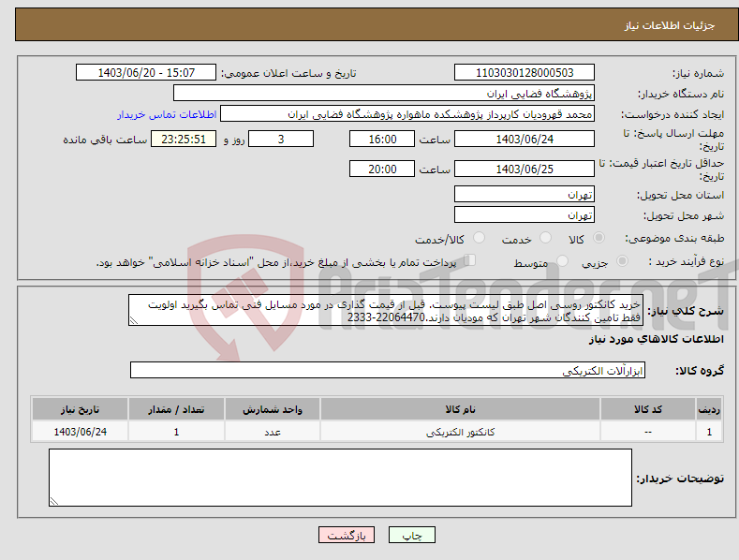Click the public announcement date field 1403/06/20
Image resolution: width=739 pixels, height=560 pixels.
[x=146, y=73]
